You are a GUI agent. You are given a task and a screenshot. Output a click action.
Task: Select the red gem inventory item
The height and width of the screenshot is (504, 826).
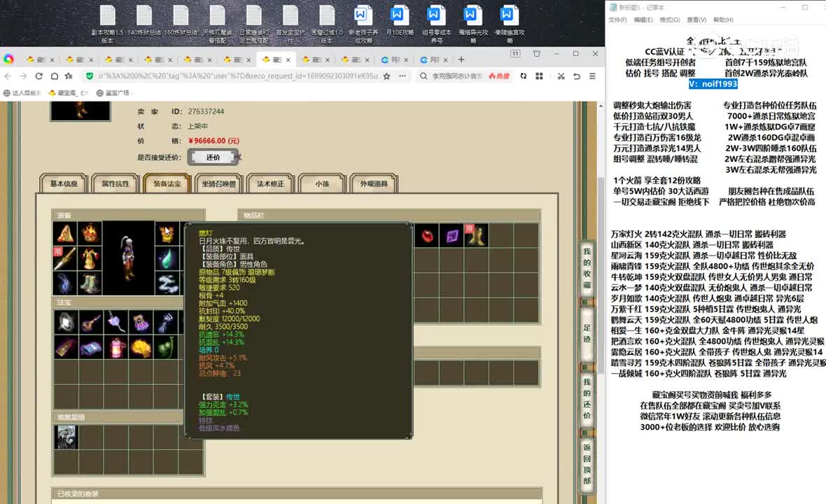427,235
